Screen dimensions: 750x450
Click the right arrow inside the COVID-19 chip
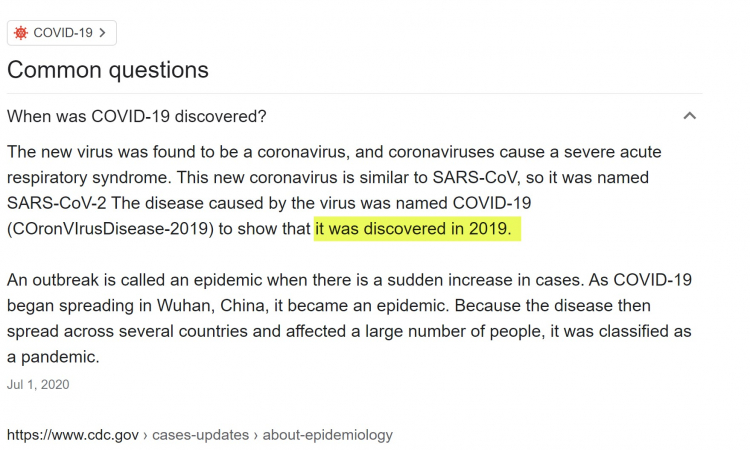click(102, 33)
